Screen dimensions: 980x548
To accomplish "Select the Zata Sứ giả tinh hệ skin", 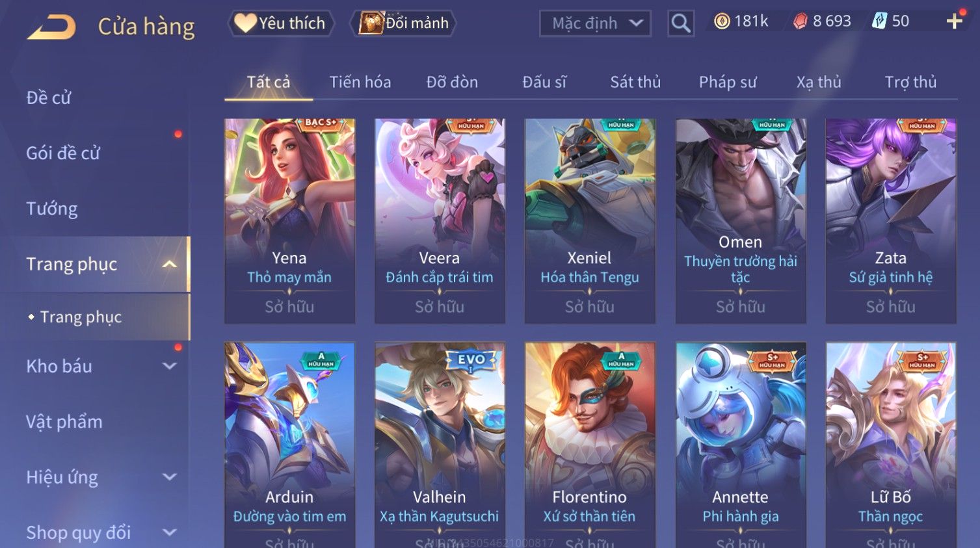I will pyautogui.click(x=891, y=221).
